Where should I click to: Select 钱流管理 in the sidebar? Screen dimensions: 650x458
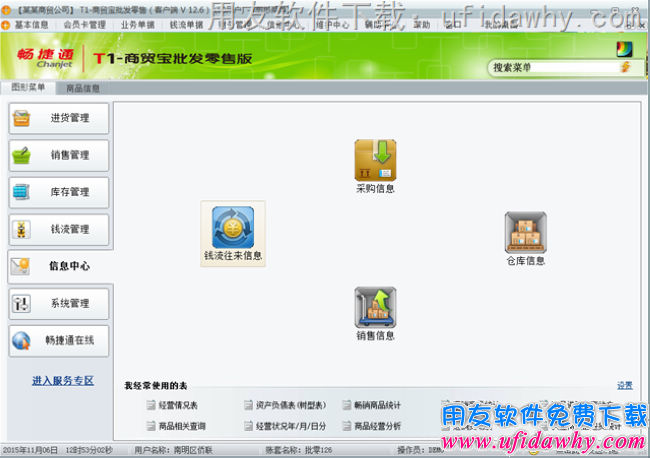pyautogui.click(x=59, y=229)
